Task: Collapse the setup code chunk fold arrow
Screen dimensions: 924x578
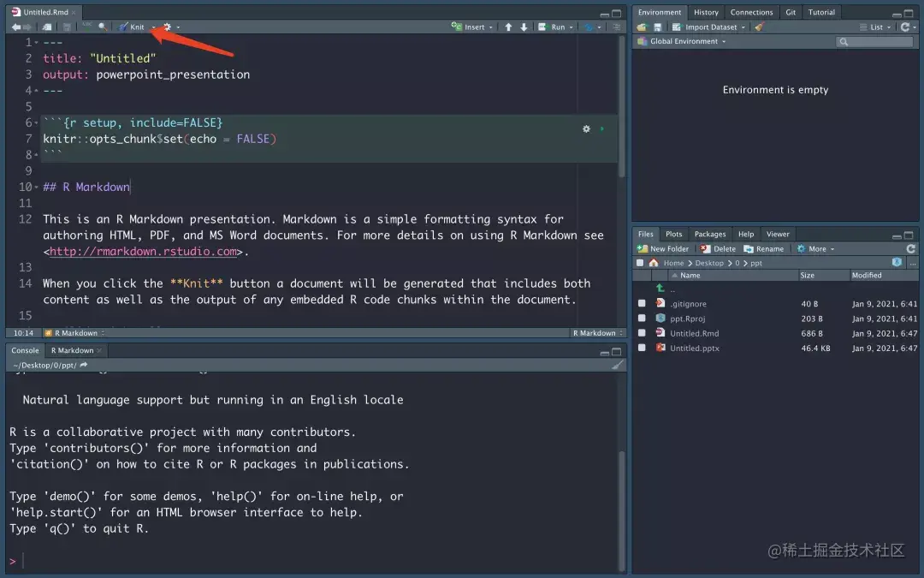Action: point(37,122)
